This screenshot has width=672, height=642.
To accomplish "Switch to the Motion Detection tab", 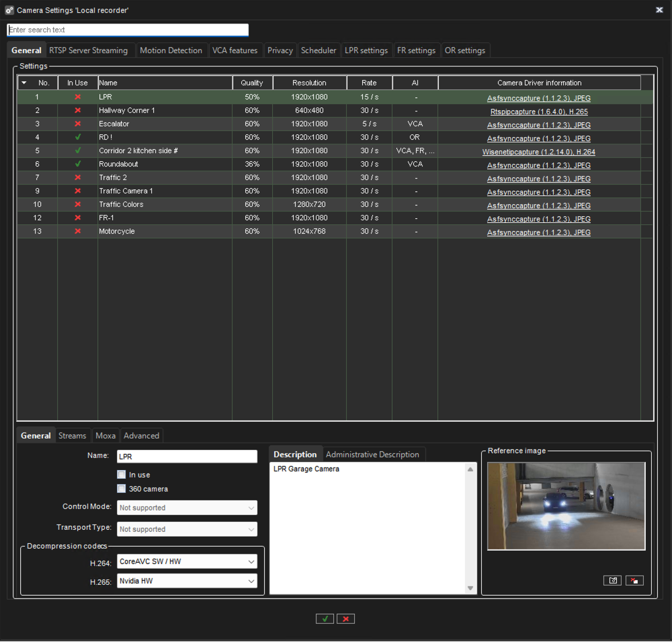I will [171, 50].
